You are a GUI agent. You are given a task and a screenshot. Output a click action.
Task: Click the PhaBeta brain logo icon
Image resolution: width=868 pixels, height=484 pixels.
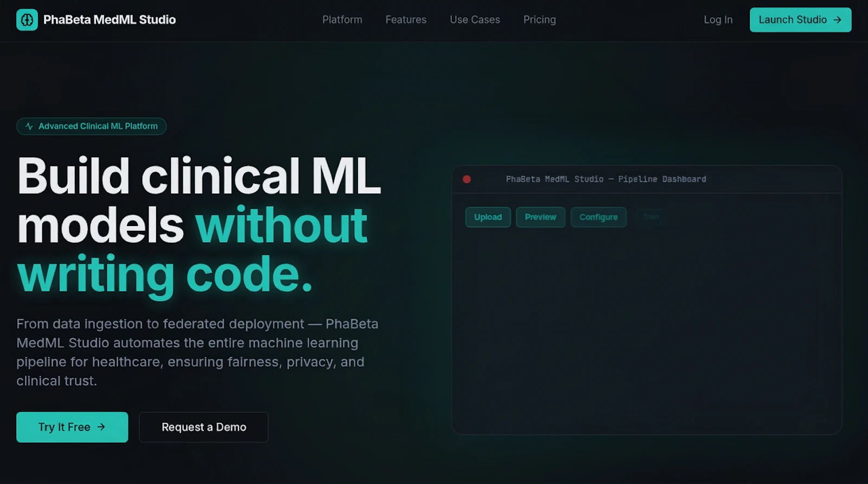27,20
